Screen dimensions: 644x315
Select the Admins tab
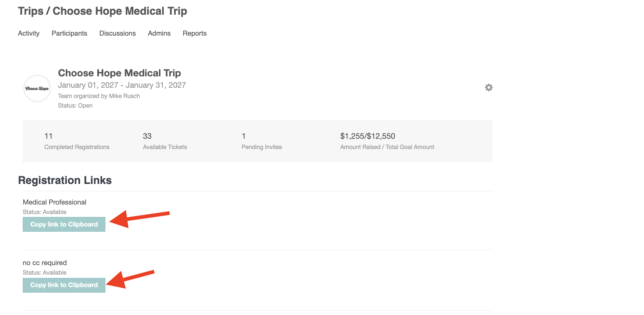159,33
